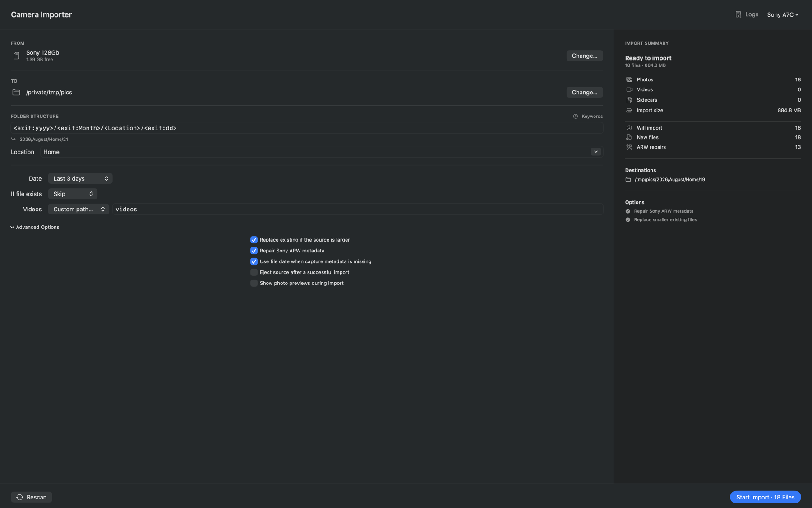Click the videos custom path field
This screenshot has height=508, width=812.
coord(358,209)
